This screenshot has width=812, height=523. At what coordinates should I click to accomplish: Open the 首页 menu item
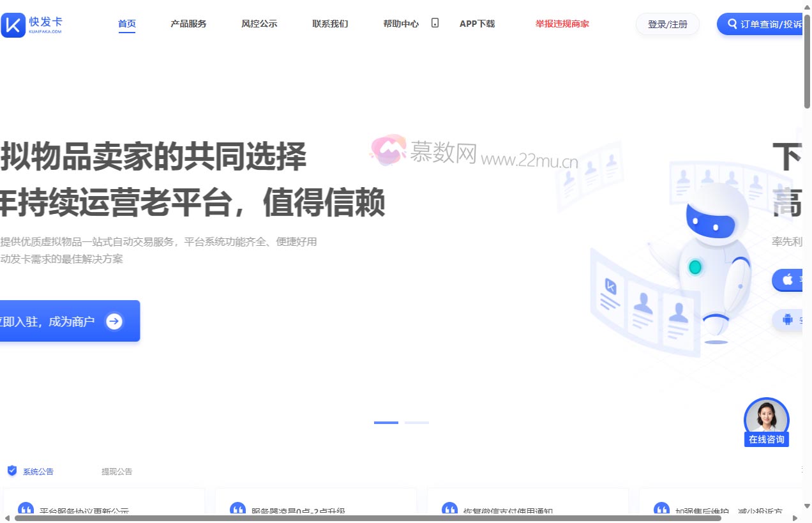point(126,23)
